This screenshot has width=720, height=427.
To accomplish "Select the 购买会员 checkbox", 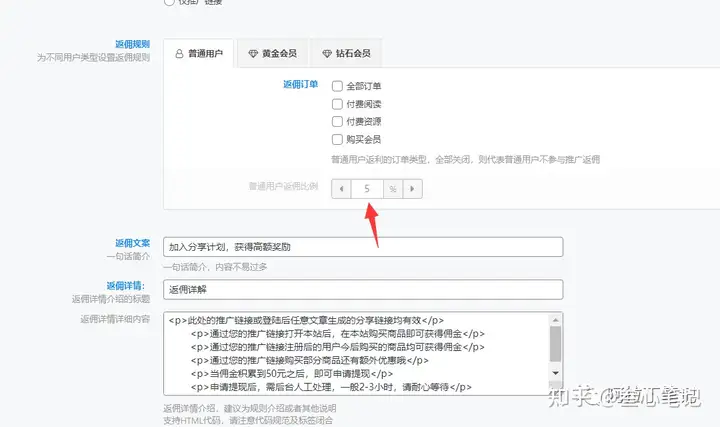I will [x=337, y=140].
